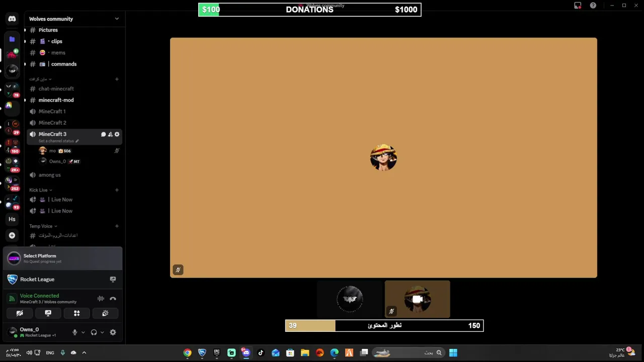
Task: Open noise suppression waveform icon
Action: point(101,299)
